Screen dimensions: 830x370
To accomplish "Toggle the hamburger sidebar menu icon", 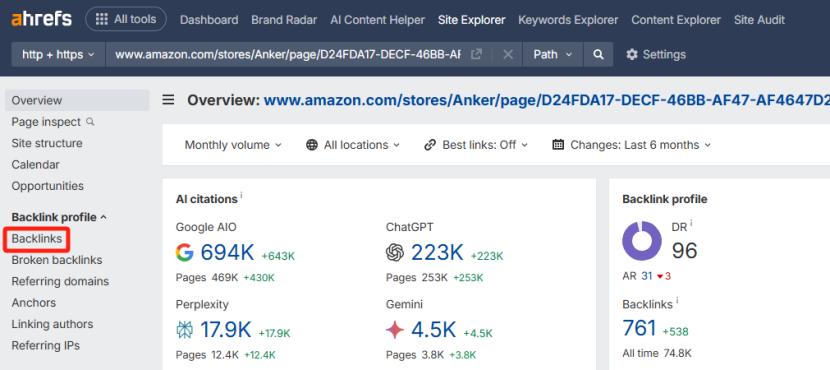I will 168,100.
